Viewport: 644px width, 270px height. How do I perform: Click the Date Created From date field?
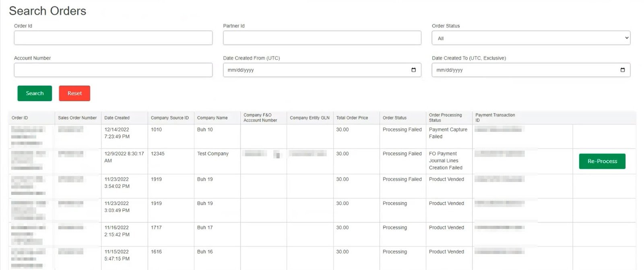[x=314, y=70]
